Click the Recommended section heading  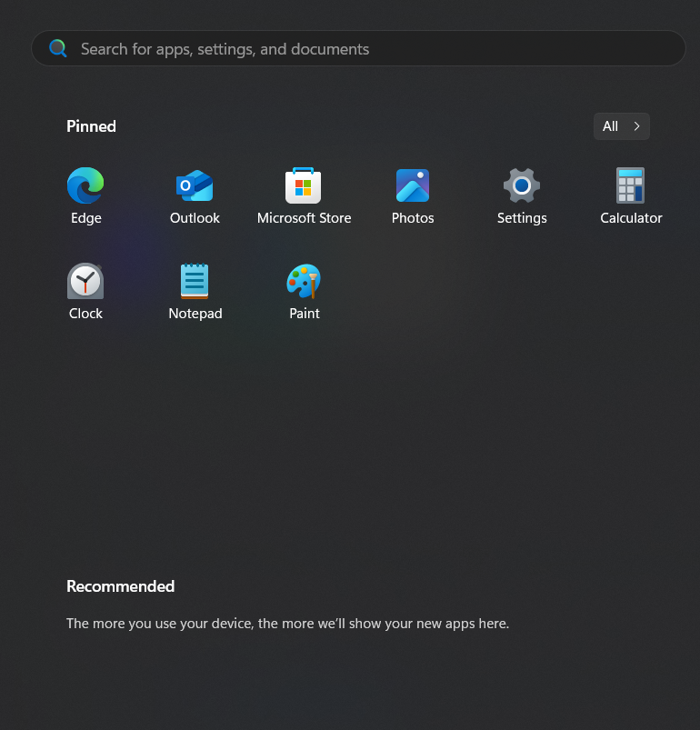121,586
